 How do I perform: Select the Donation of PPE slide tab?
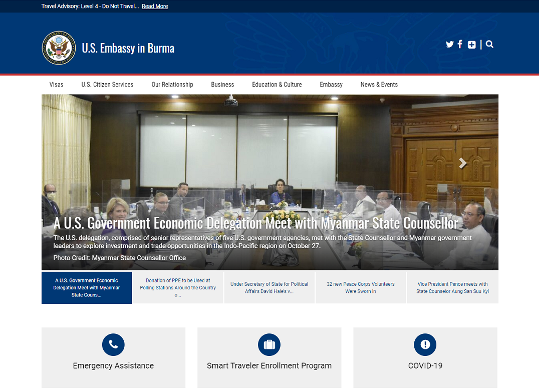pyautogui.click(x=178, y=287)
